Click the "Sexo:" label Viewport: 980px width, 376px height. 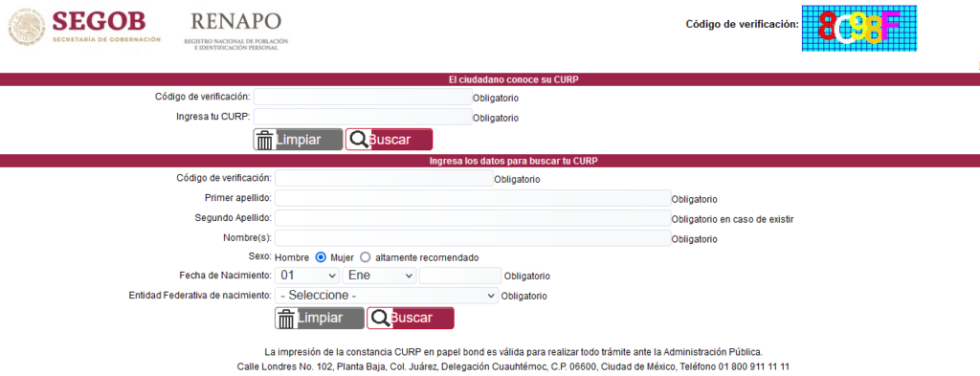[x=260, y=256]
